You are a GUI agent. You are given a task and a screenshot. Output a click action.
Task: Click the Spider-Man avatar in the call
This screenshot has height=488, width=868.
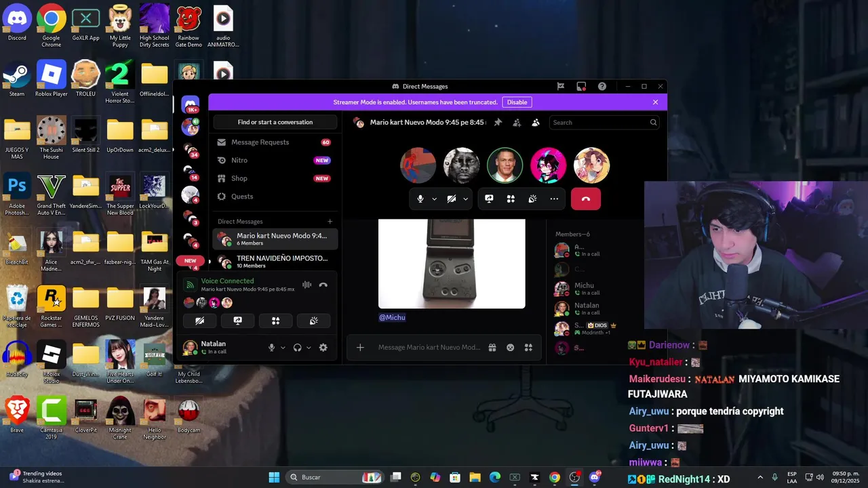(418, 165)
